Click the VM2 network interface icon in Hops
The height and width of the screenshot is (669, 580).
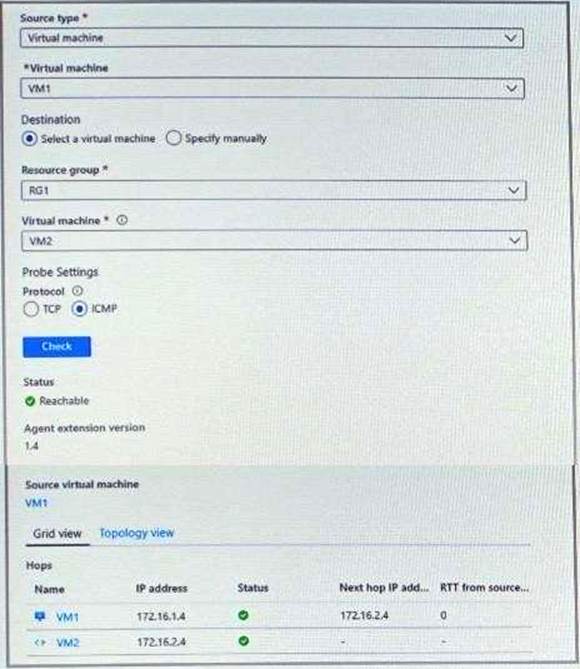tap(40, 642)
